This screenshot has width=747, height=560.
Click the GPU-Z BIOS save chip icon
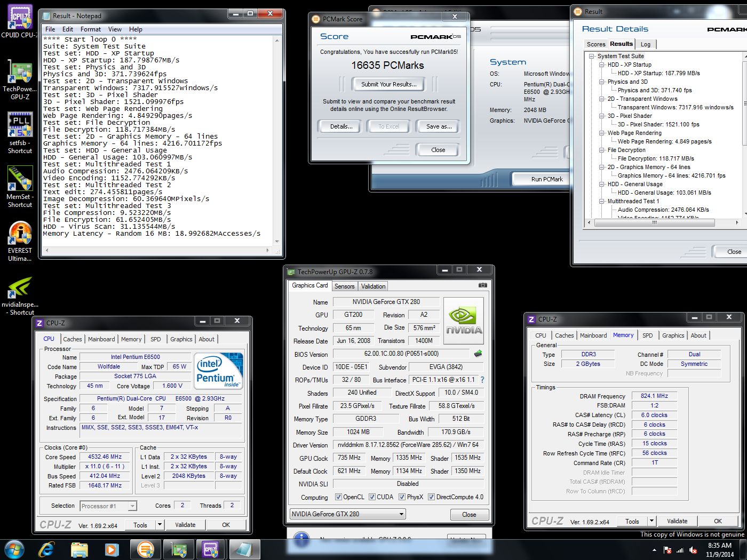click(478, 353)
